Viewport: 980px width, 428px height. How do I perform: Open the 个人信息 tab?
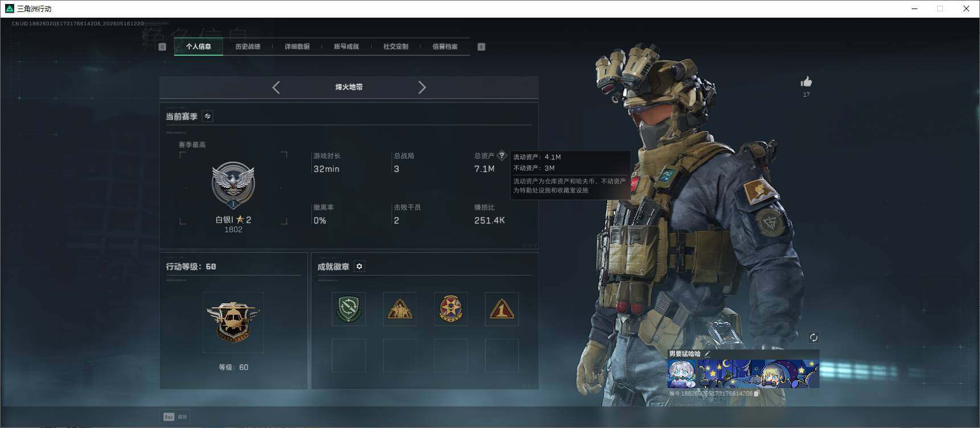click(x=199, y=47)
